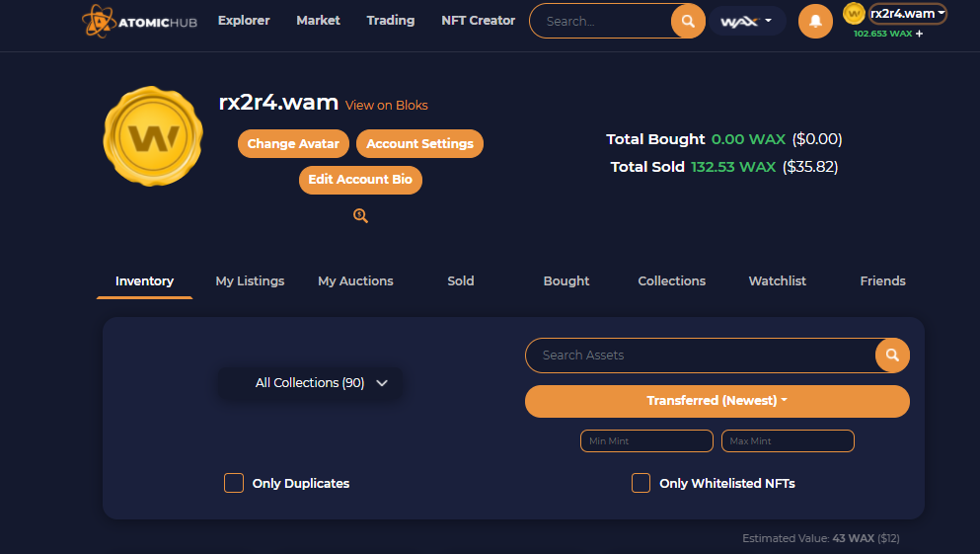
Task: Click the AtomicHub logo icon
Action: 98,21
